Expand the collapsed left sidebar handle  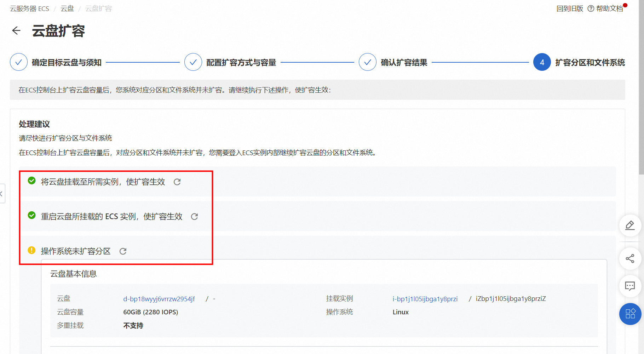tap(2, 194)
